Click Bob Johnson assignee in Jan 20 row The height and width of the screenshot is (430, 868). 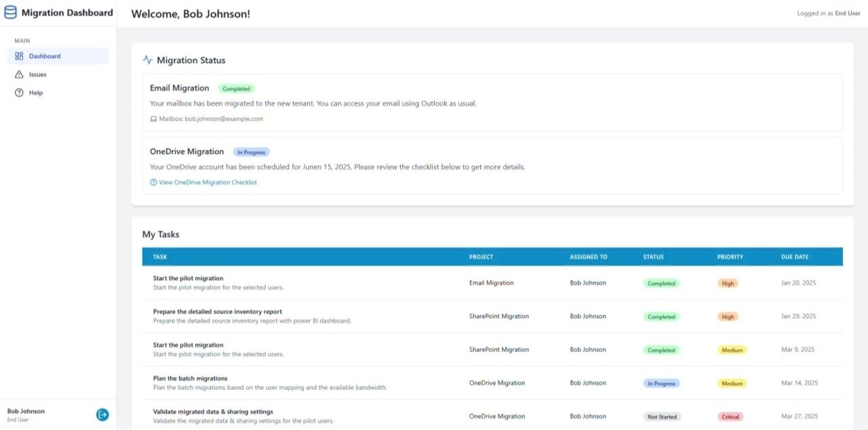tap(588, 283)
